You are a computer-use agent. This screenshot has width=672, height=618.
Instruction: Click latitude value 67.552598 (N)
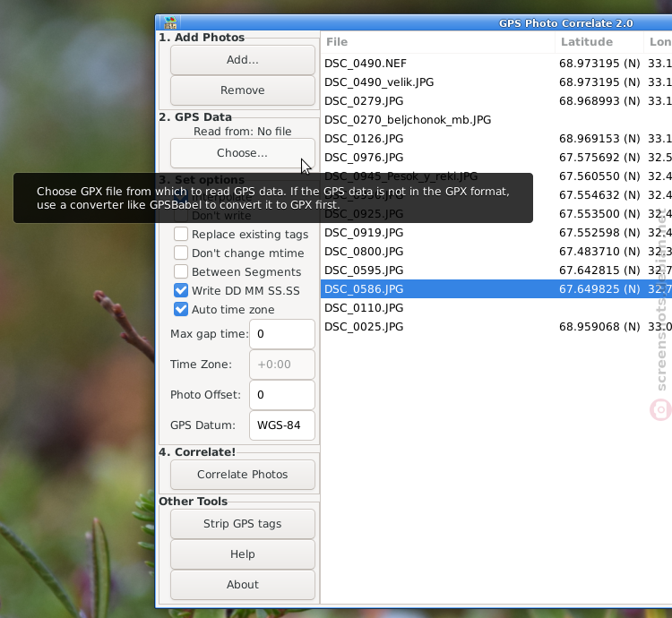tap(599, 233)
